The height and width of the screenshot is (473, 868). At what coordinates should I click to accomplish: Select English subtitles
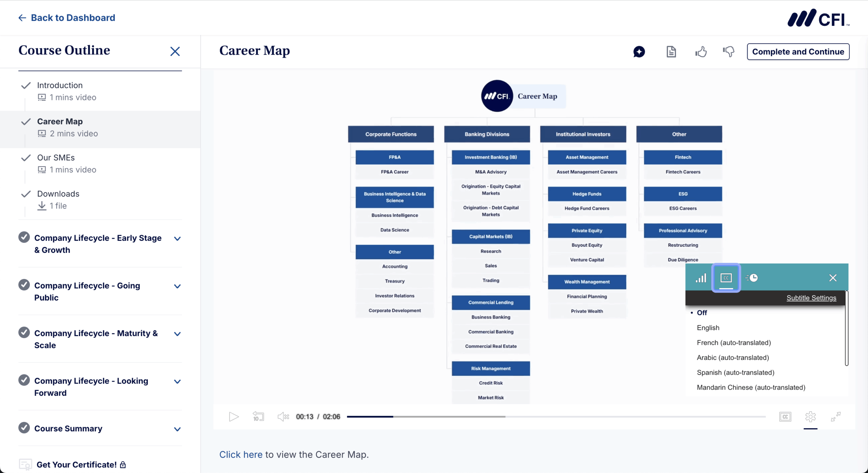[x=708, y=328]
